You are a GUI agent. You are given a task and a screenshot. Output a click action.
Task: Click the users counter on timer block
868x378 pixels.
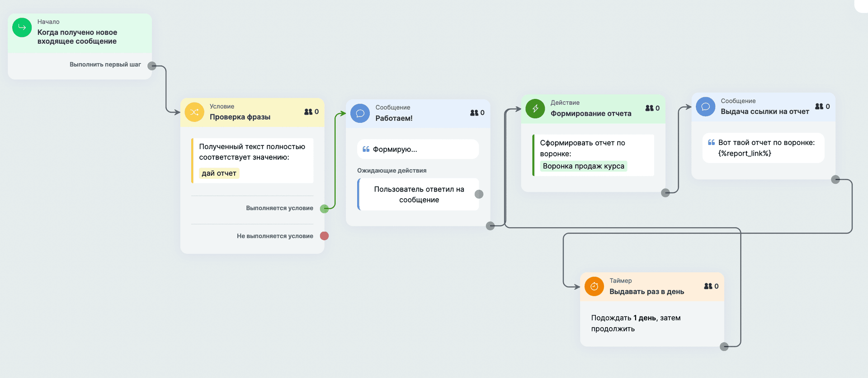coord(711,286)
